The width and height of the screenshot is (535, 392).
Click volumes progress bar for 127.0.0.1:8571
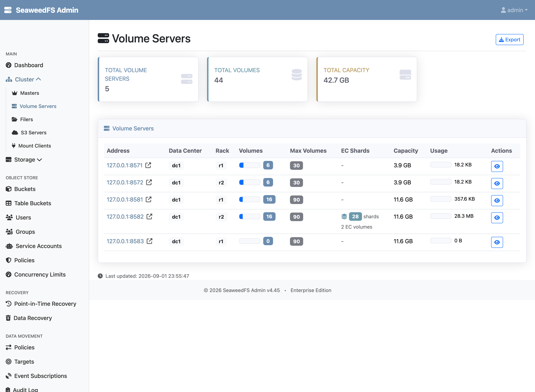[x=249, y=165]
